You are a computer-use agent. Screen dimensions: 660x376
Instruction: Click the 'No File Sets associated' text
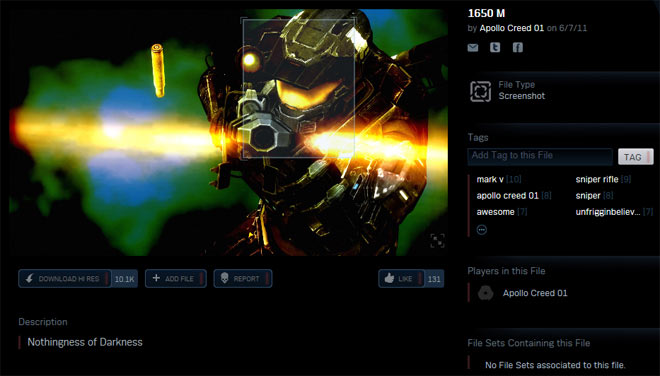(555, 365)
